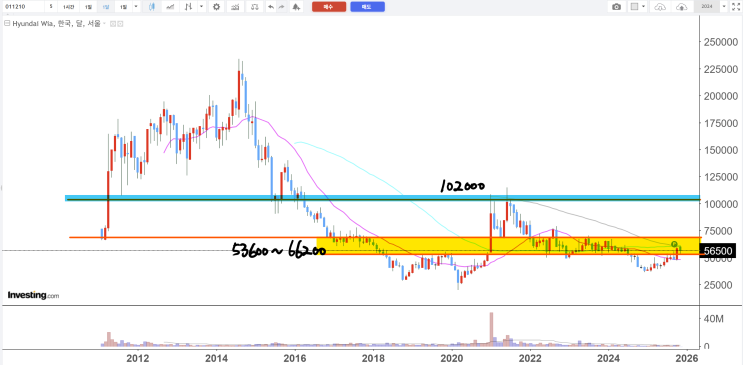
Task: Click the tallest volume bar in 2021
Action: 491,328
